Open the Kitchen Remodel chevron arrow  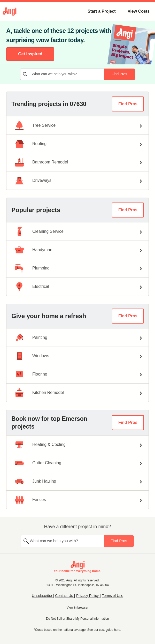[x=141, y=393]
